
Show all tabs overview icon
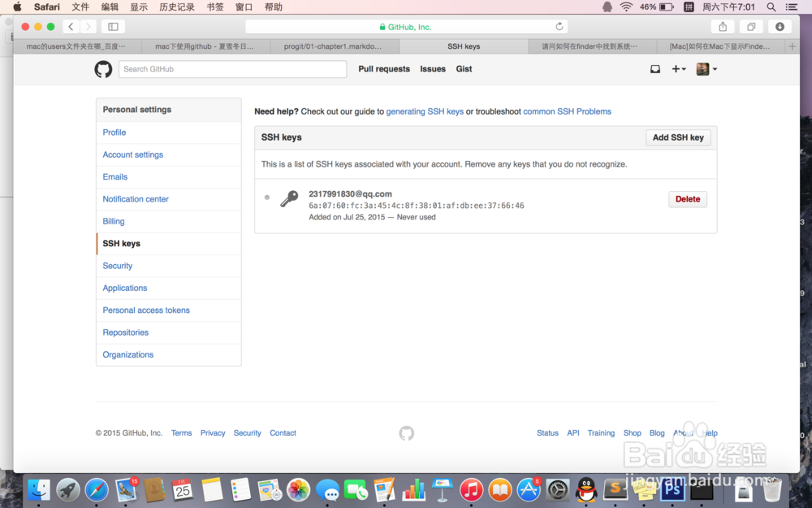pos(751,27)
